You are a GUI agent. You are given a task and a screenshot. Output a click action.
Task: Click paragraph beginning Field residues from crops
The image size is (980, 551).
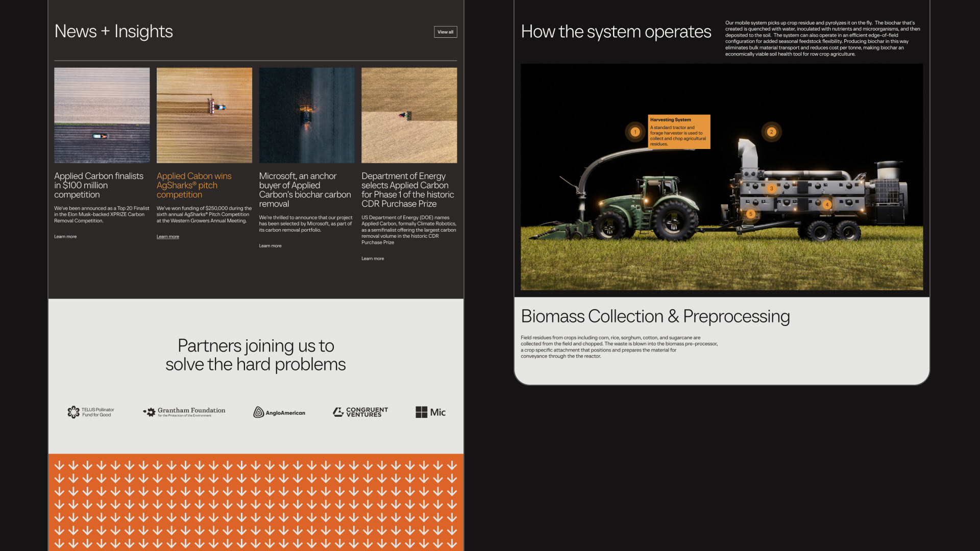pyautogui.click(x=619, y=347)
